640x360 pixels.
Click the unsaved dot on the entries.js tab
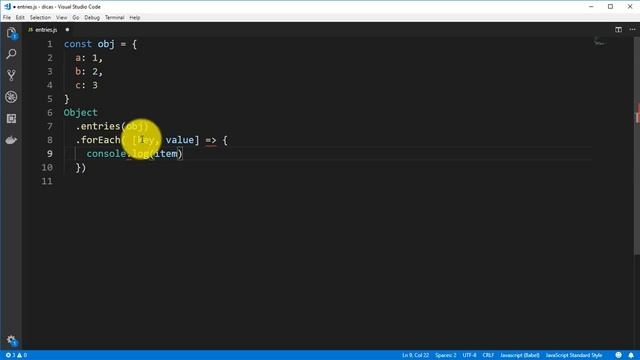click(x=67, y=29)
